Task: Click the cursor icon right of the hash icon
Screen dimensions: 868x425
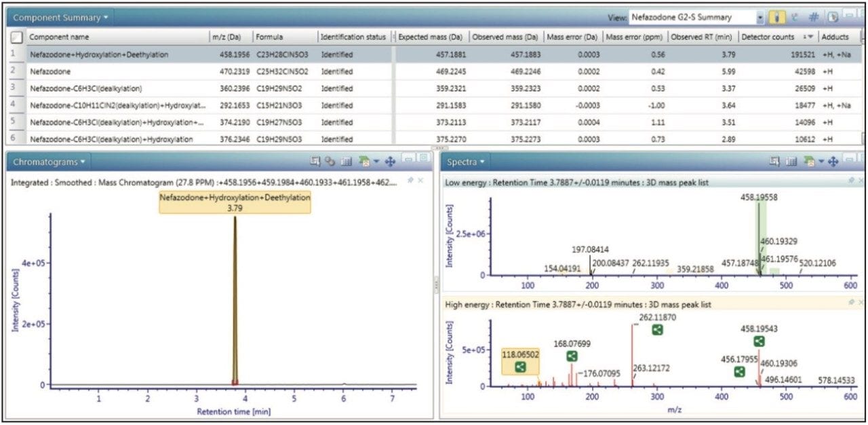Action: coord(832,17)
